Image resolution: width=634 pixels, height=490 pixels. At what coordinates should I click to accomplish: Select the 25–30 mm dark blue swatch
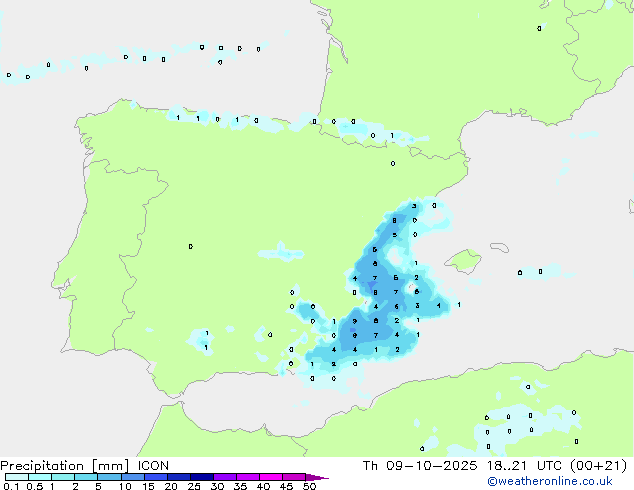coord(201,477)
